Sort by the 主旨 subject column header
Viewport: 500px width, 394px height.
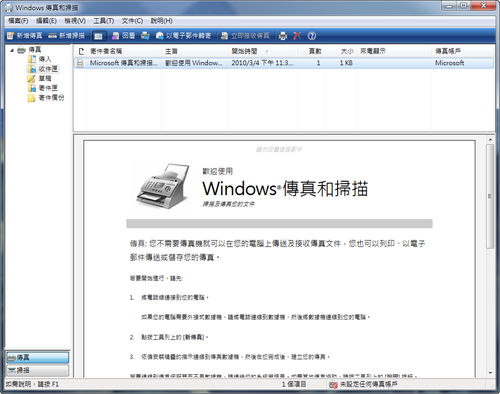click(195, 51)
